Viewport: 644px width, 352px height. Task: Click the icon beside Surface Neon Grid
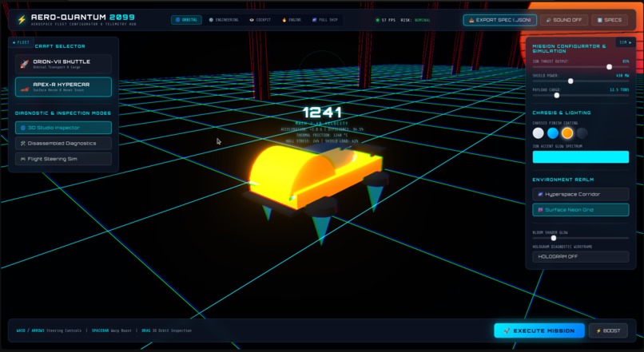click(540, 210)
